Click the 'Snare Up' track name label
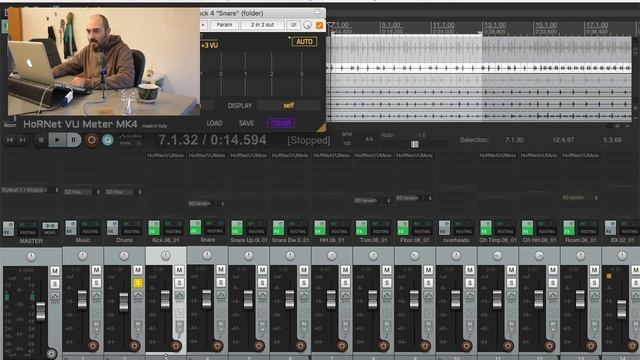 point(249,240)
